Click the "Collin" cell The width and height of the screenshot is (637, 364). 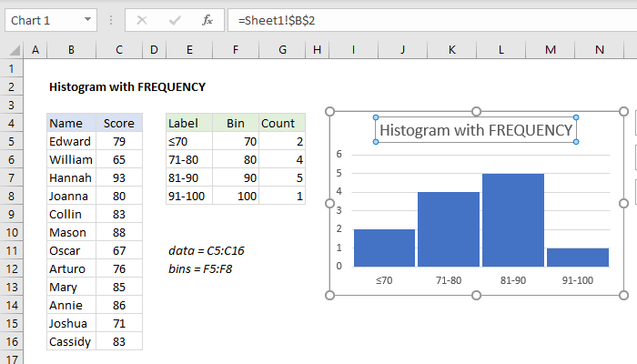point(72,214)
